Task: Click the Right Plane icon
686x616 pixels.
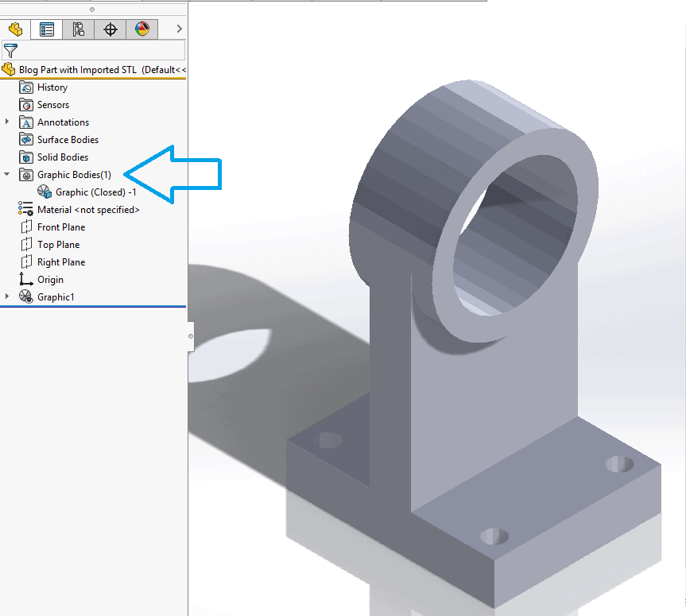Action: click(26, 262)
